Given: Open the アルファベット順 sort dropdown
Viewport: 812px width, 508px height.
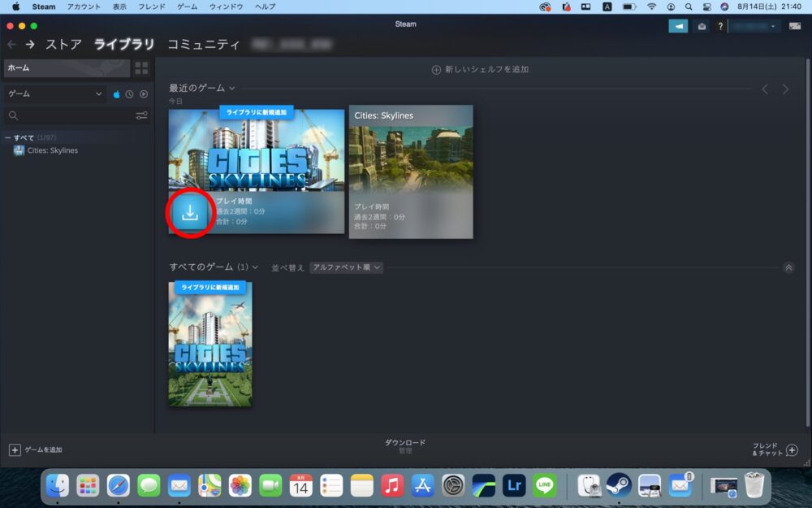Looking at the screenshot, I should [x=346, y=267].
